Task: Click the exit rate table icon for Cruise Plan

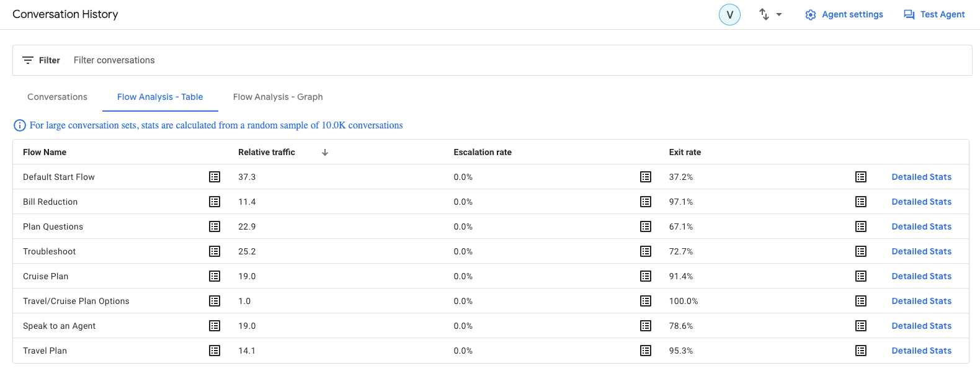Action: coord(860,276)
